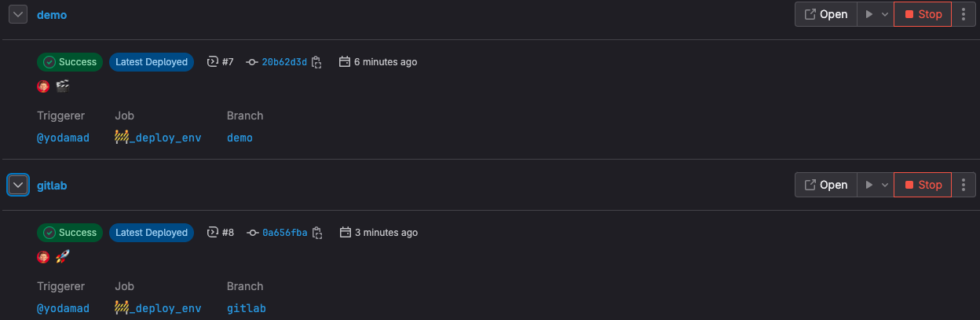Click triggerer avatar in gitlab deployment
The image size is (980, 320).
(43, 256)
